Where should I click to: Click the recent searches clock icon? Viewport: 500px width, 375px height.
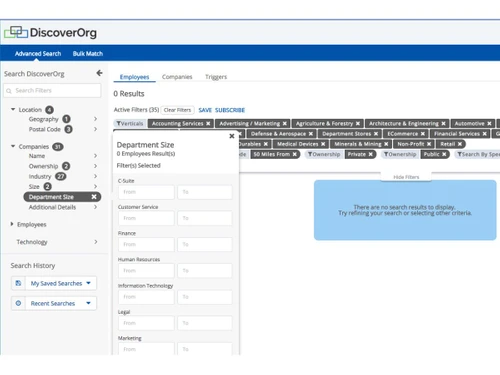coord(18,303)
